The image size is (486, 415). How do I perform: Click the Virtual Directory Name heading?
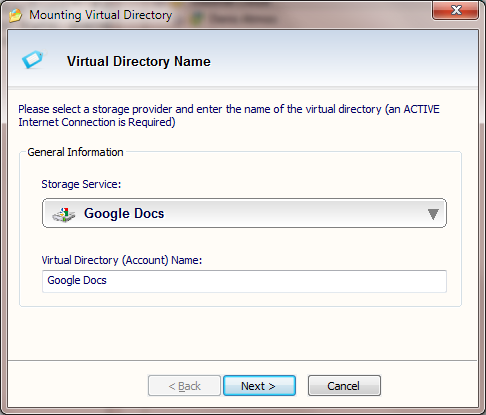coord(139,61)
